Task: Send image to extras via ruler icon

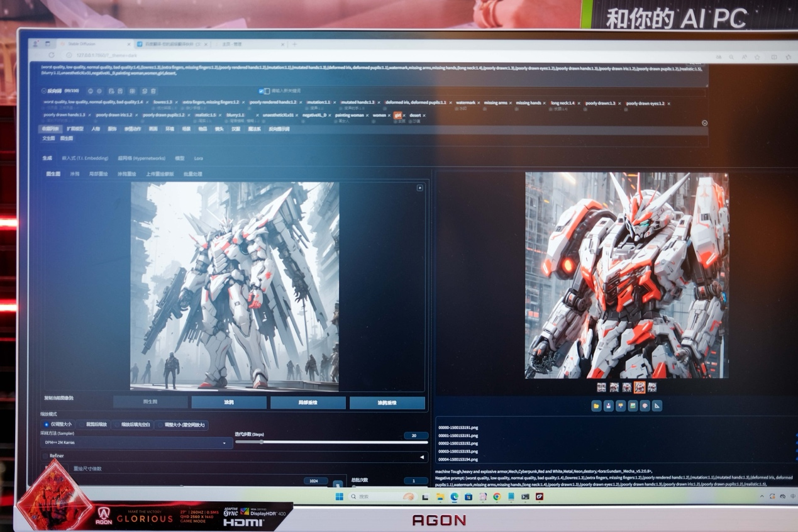Action: pyautogui.click(x=656, y=406)
